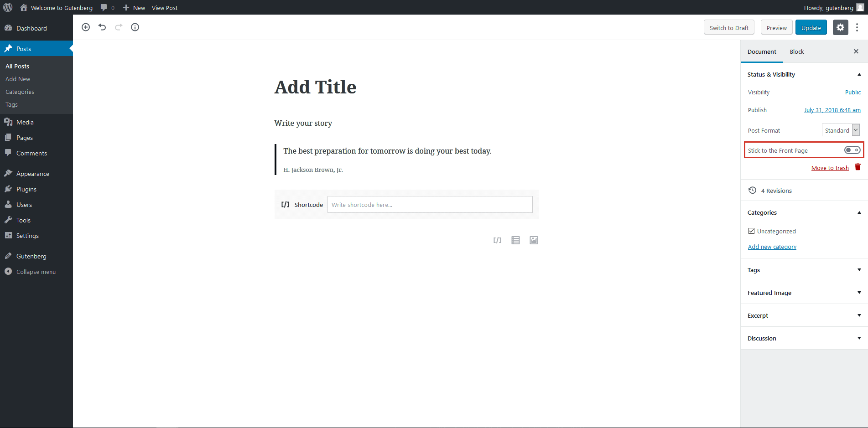Screen dimensions: 868x428
Task: Click the shortcode text input field
Action: [430, 205]
